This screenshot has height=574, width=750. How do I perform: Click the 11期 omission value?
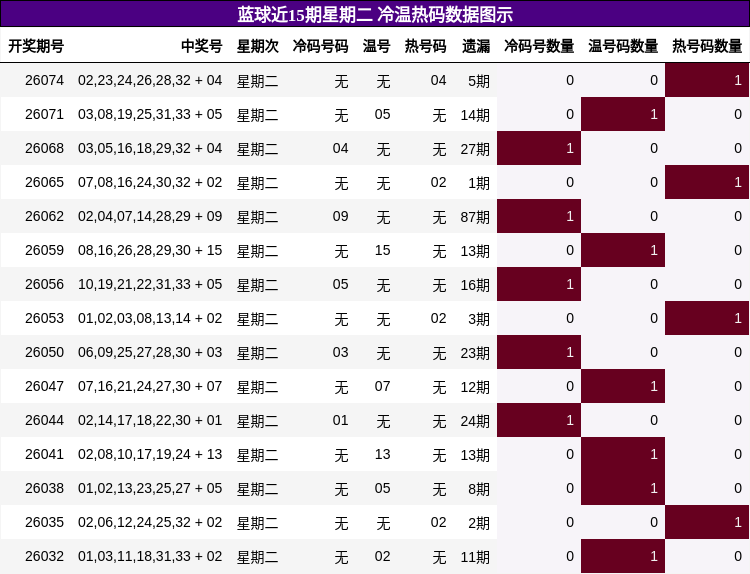475,556
